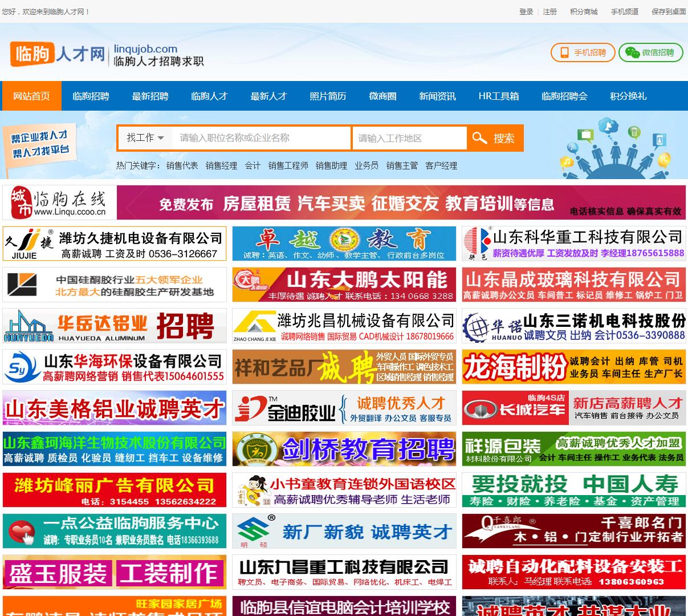
Task: Open 山东鑫珂海洋生物技术 banner
Action: coord(115,449)
